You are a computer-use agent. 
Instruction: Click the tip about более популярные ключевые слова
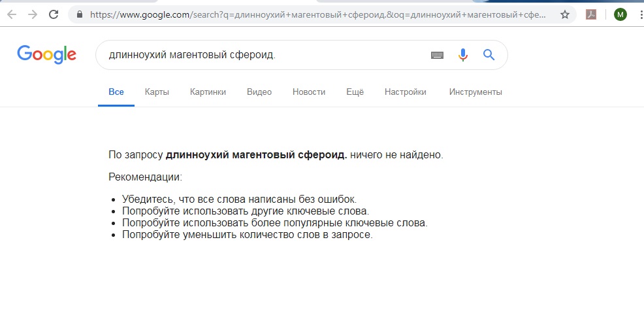coord(275,223)
